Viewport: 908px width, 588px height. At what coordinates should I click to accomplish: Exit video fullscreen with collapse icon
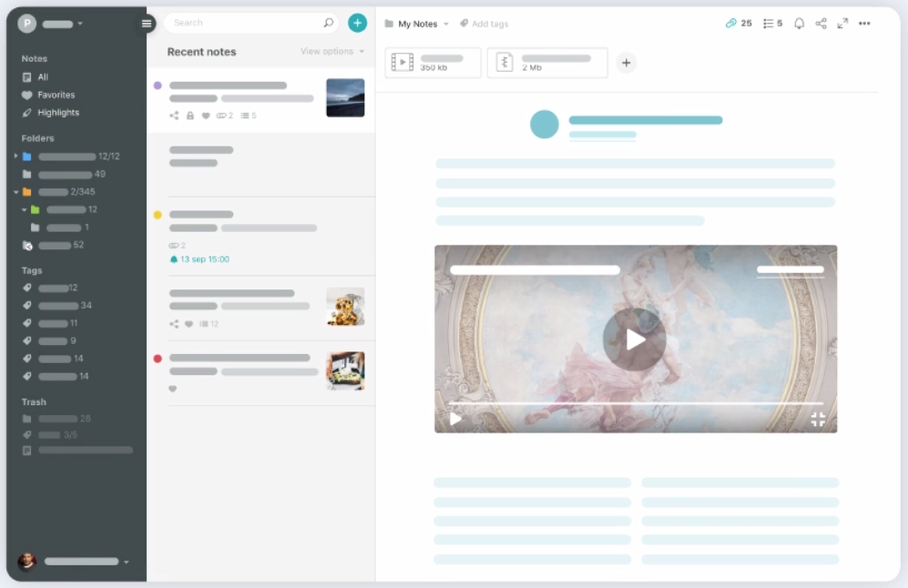[x=818, y=419]
